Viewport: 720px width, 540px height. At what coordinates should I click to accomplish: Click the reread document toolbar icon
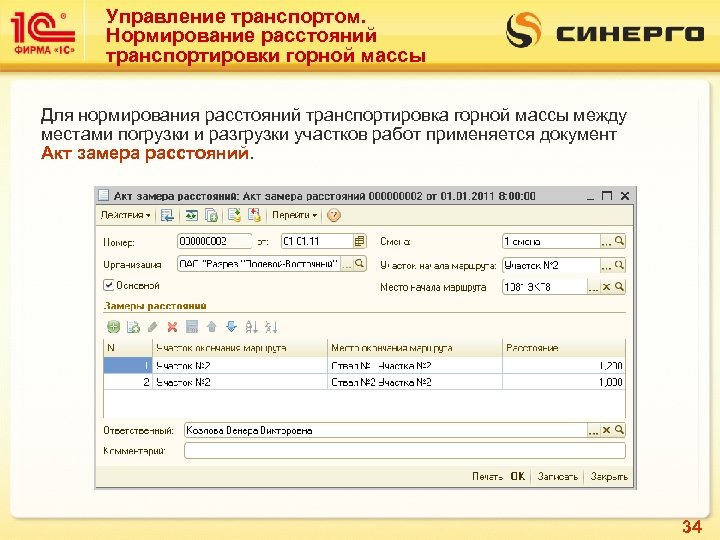(x=191, y=215)
